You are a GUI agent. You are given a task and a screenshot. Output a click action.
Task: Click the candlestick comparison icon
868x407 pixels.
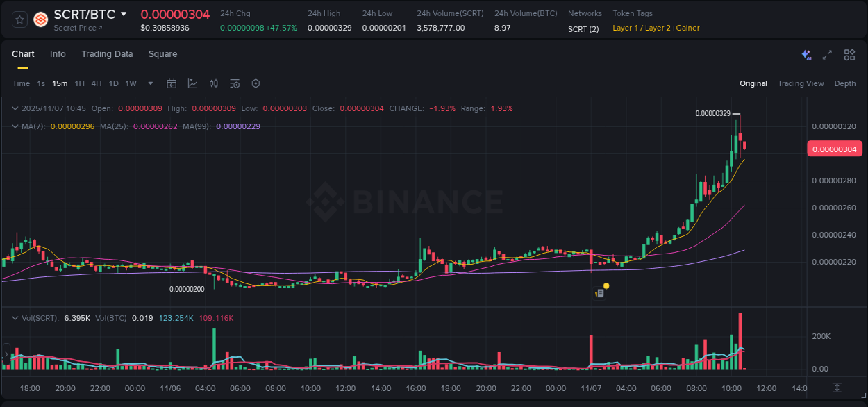pyautogui.click(x=213, y=83)
